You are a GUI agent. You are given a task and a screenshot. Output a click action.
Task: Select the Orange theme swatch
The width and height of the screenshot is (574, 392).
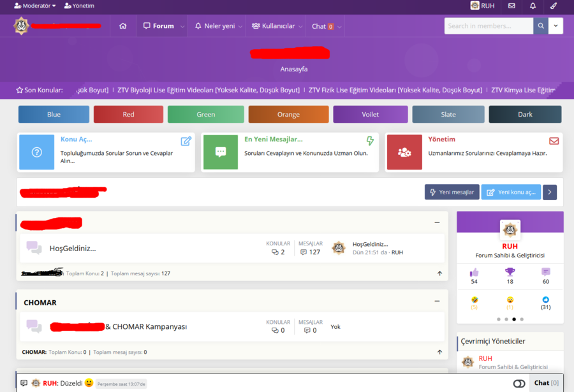288,114
